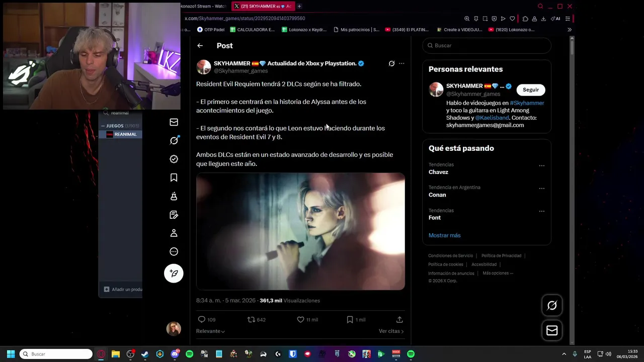Image resolution: width=644 pixels, height=362 pixels.
Task: Open the browser main menu icon
Action: tap(568, 19)
